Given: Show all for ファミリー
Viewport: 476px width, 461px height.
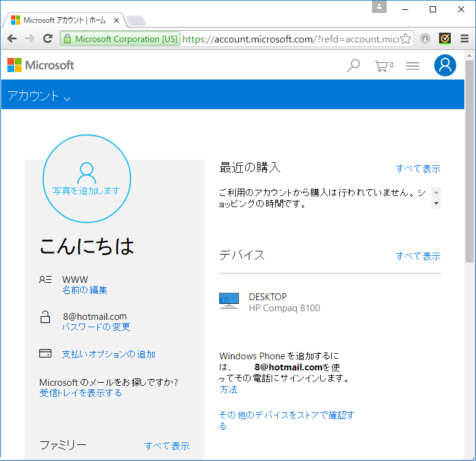Looking at the screenshot, I should tap(167, 446).
